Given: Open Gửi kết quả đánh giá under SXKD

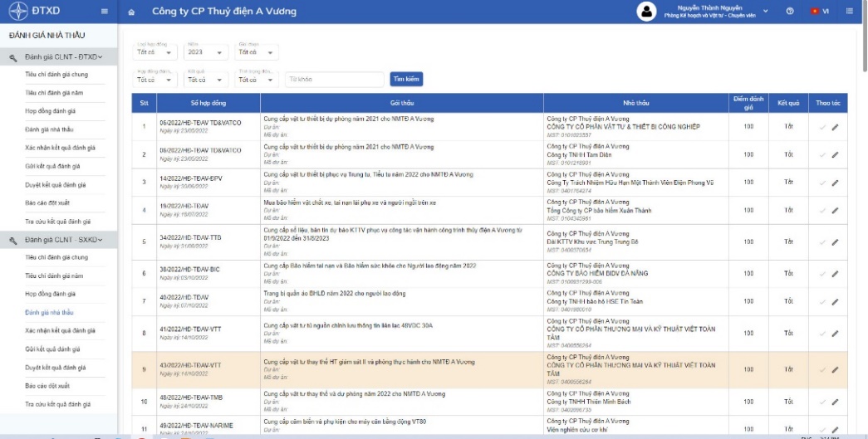Looking at the screenshot, I should click(52, 349).
